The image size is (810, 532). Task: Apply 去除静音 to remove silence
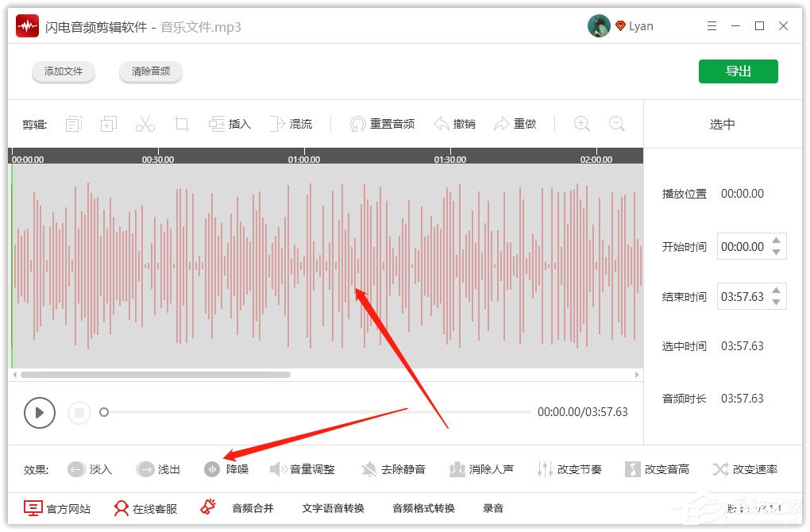click(393, 469)
